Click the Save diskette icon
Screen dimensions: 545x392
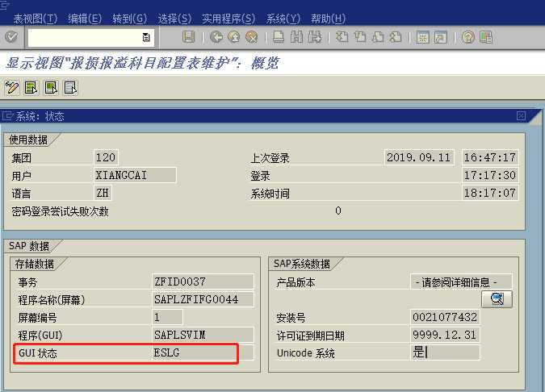click(x=188, y=37)
